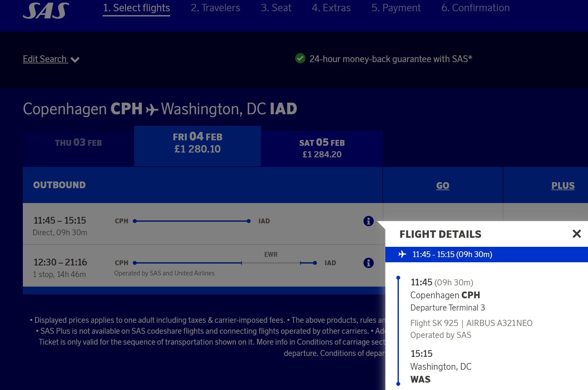Open info for the 11:45 direct flight
588x390 pixels.
pyautogui.click(x=368, y=221)
